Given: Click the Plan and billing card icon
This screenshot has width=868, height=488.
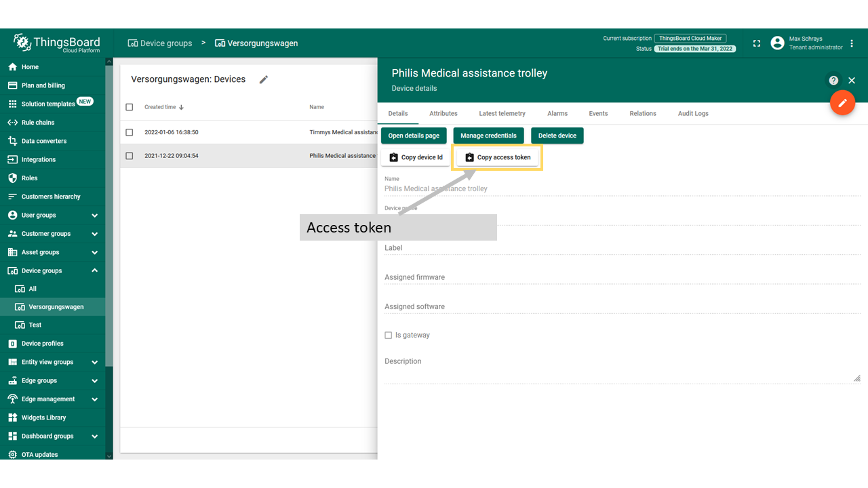Looking at the screenshot, I should point(12,85).
